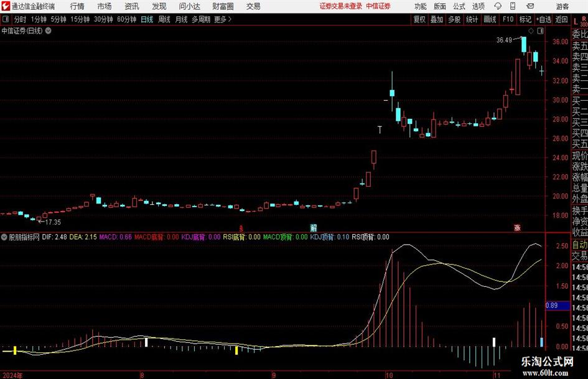Open the 问小达 menu
Screen dimensions: 588x379
pos(189,6)
